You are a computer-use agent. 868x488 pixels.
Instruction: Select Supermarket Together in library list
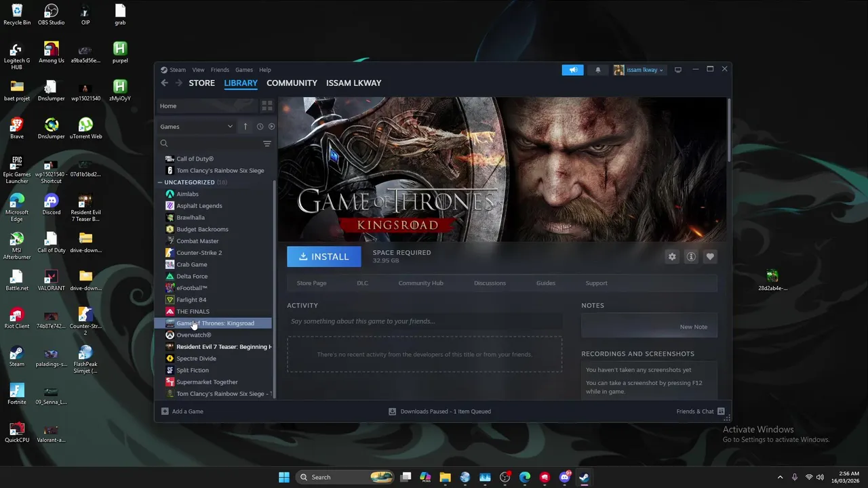click(207, 382)
